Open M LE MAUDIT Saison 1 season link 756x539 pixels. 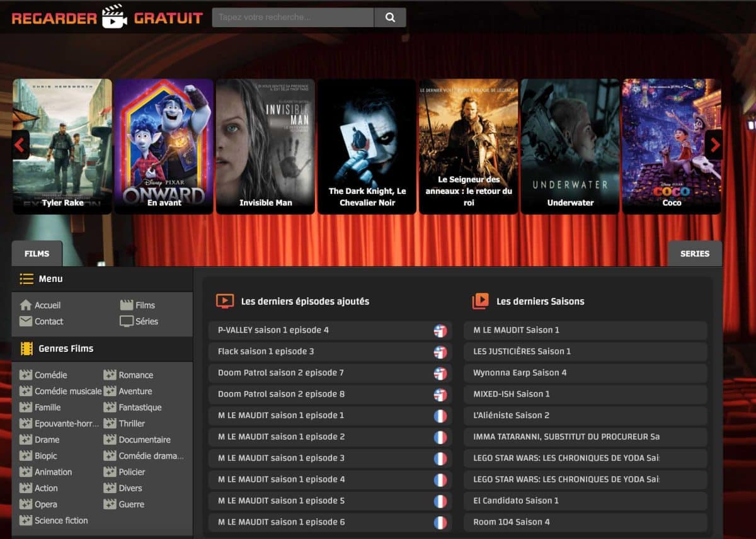[x=585, y=331]
